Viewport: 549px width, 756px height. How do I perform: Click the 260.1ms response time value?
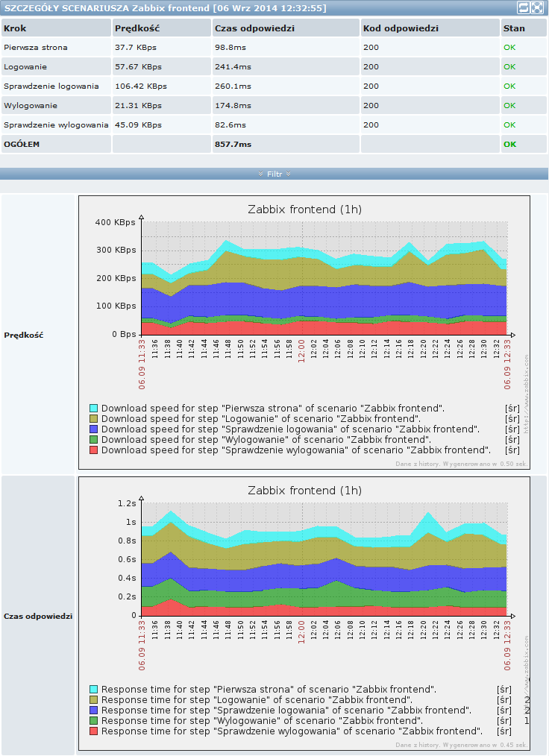point(233,86)
